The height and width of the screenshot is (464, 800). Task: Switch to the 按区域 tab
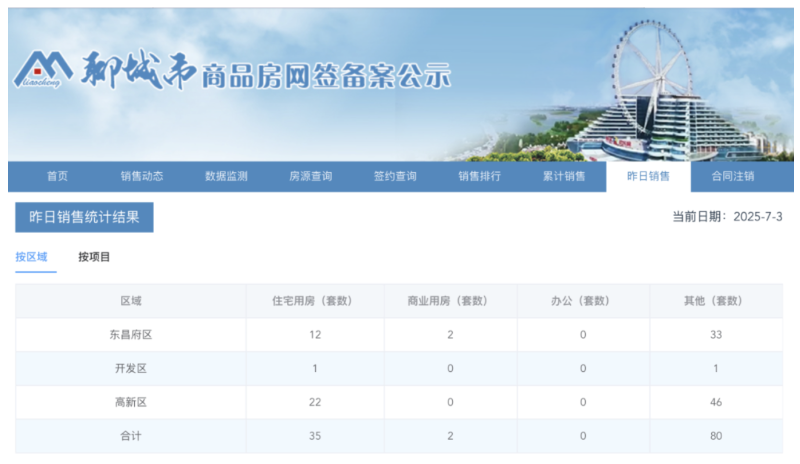point(31,257)
